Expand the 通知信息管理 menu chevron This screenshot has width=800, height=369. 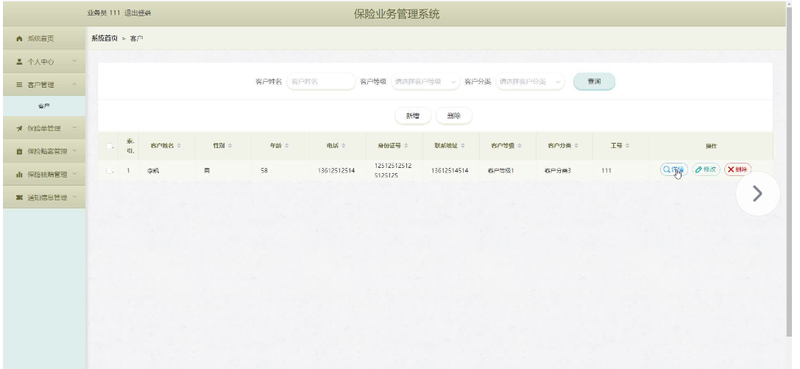[x=74, y=198]
